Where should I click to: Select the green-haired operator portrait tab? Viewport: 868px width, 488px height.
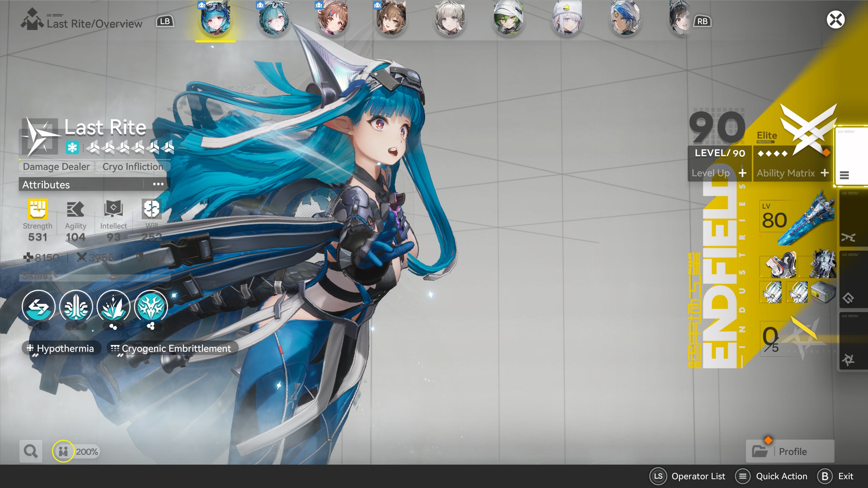508,19
